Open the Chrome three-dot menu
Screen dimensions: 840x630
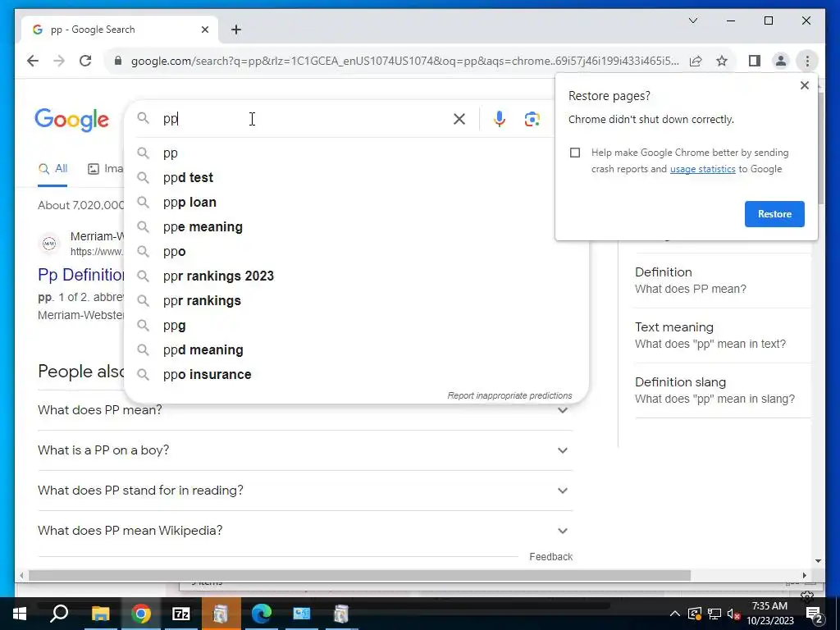(807, 61)
